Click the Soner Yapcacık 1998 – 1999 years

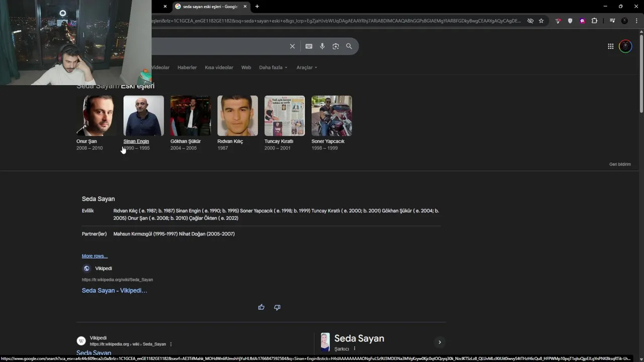(x=325, y=148)
